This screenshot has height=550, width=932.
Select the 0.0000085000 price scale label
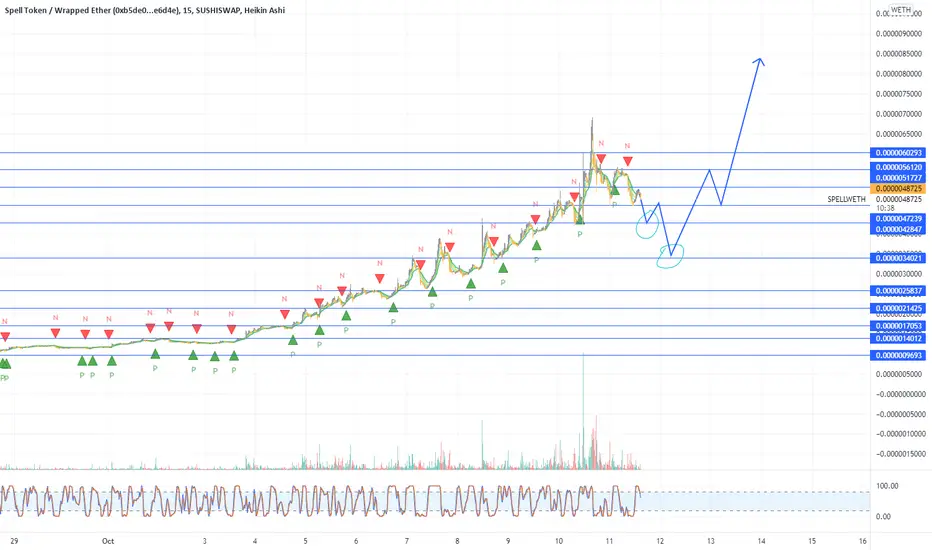pos(899,54)
